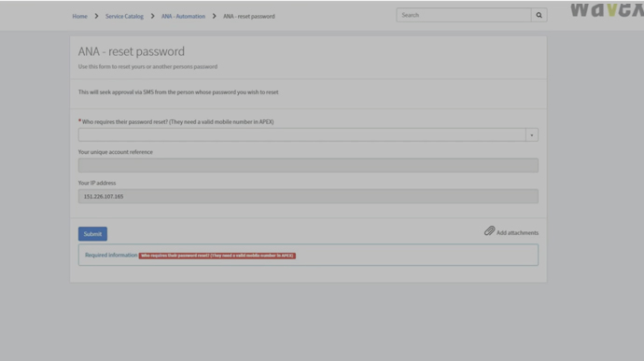644x361 pixels.
Task: Focus the Search box
Action: [x=464, y=15]
